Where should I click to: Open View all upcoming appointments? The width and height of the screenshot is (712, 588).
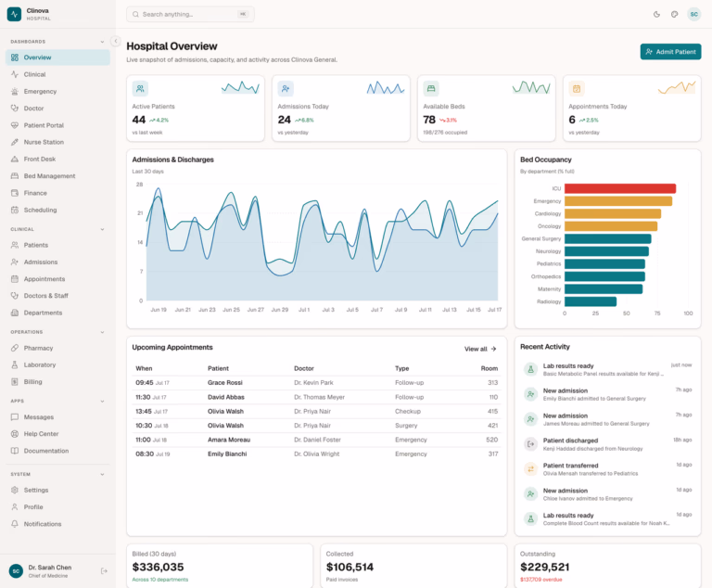480,349
